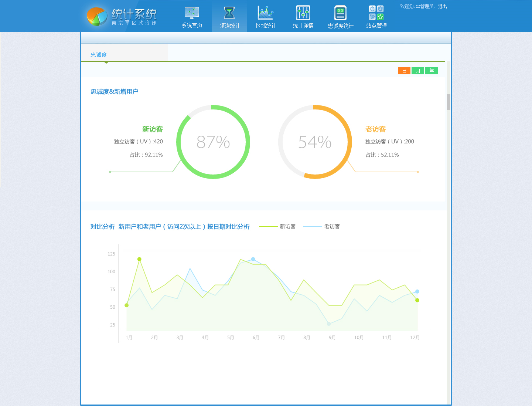Viewport: 532px width, 406px height.
Task: Click text 独立访客（UV）:200
Action: tap(390, 142)
